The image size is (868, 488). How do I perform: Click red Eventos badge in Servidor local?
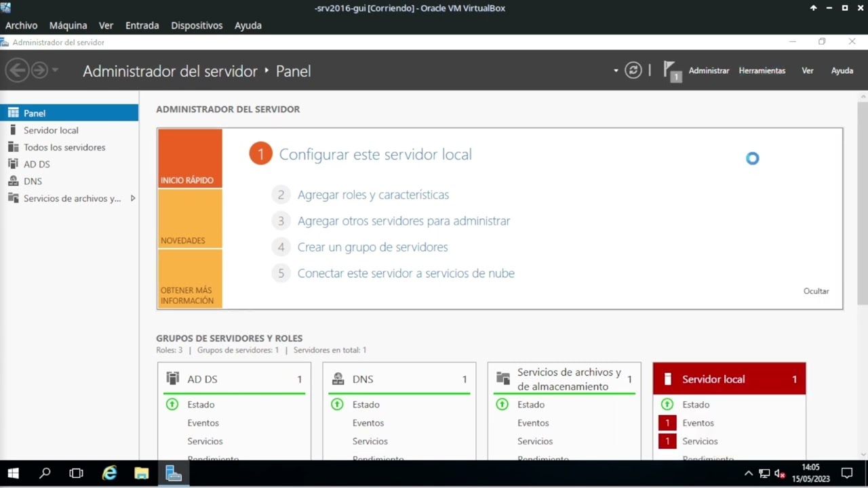click(x=667, y=423)
